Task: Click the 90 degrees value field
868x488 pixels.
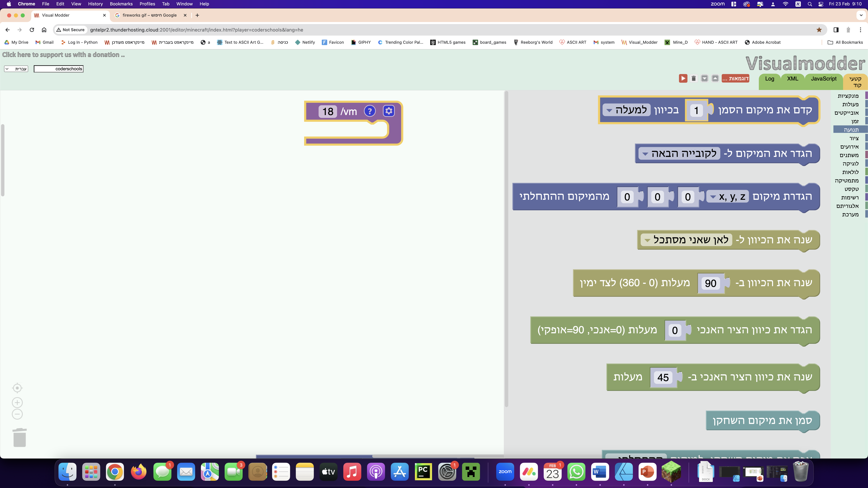Action: pos(711,283)
